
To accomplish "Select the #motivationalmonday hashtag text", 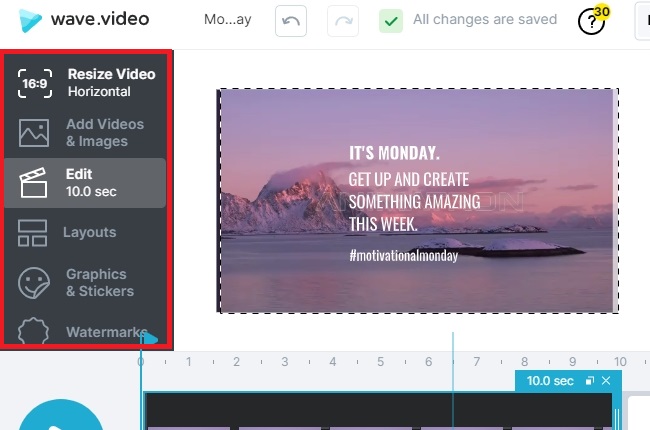I will [x=403, y=255].
